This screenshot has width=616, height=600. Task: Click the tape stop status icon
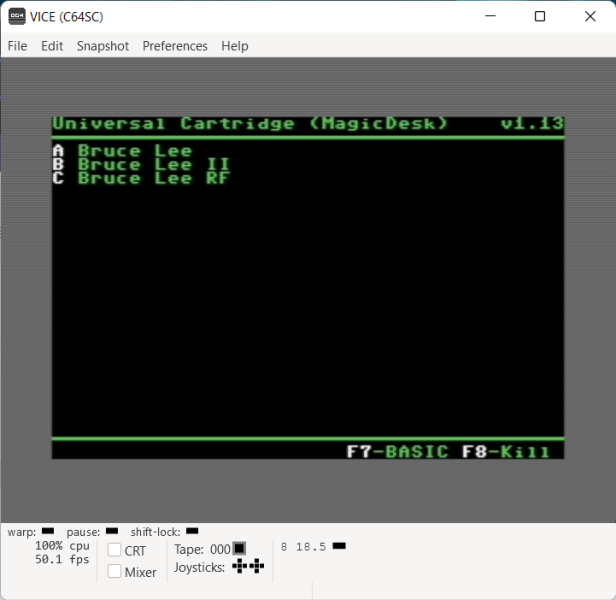(x=239, y=548)
